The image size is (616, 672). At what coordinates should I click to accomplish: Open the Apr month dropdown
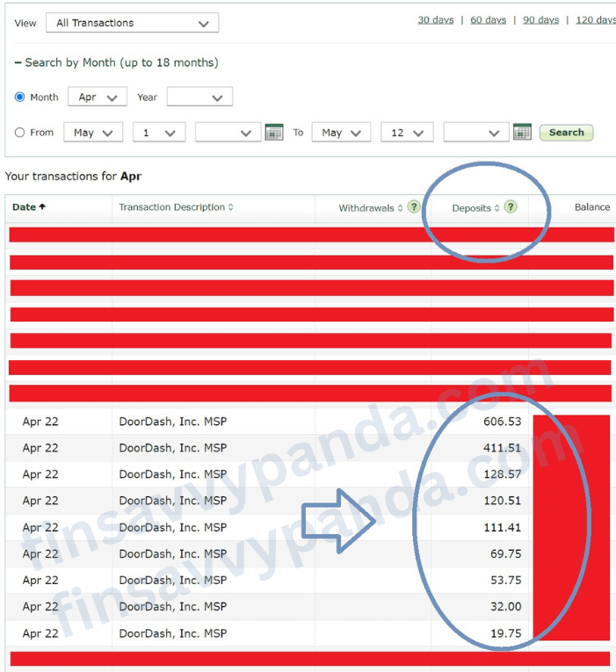98,97
